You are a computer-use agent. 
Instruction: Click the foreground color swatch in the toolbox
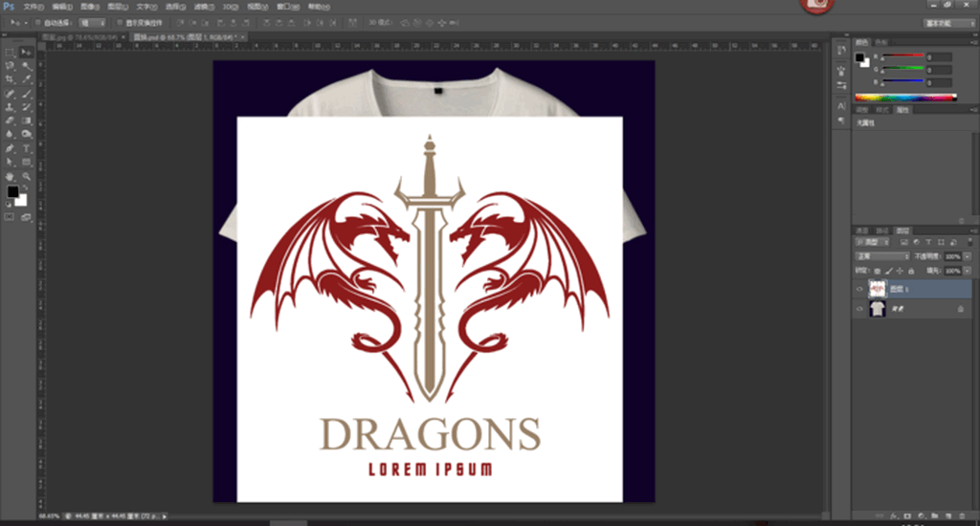[12, 192]
